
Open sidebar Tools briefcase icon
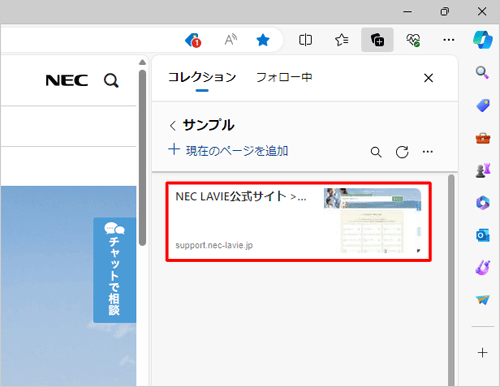click(x=483, y=138)
